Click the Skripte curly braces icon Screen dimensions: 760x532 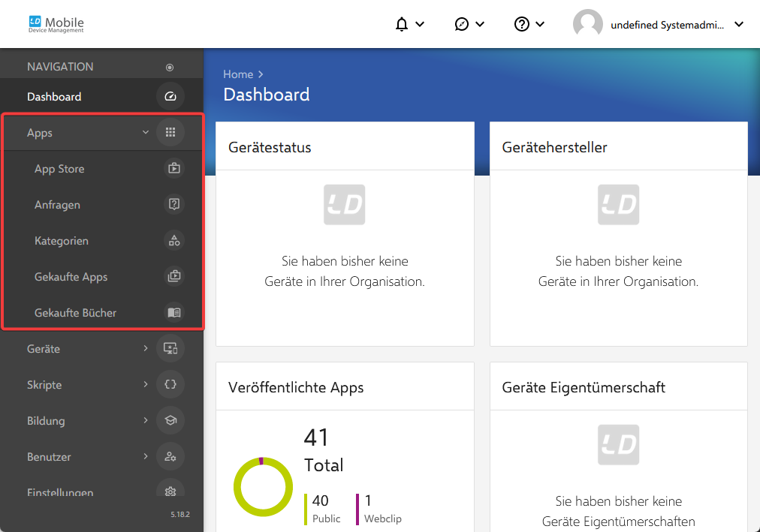coord(170,384)
